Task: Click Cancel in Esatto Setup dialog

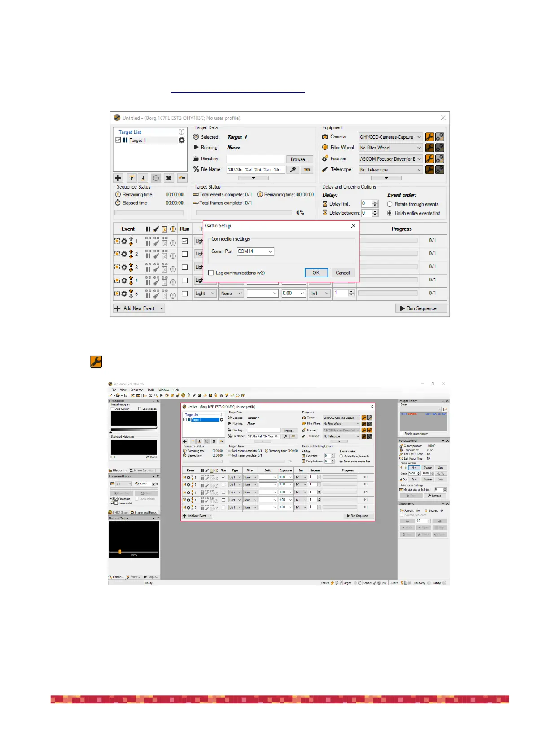Action: point(343,273)
